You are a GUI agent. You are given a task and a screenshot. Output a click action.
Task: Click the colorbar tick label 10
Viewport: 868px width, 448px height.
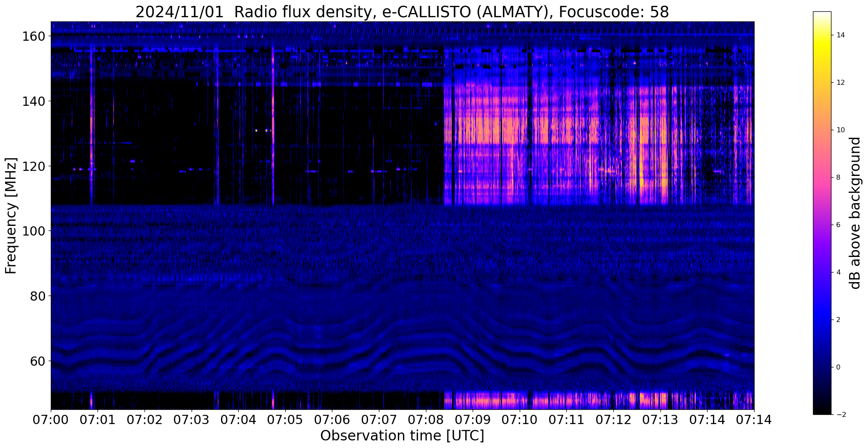[841, 130]
